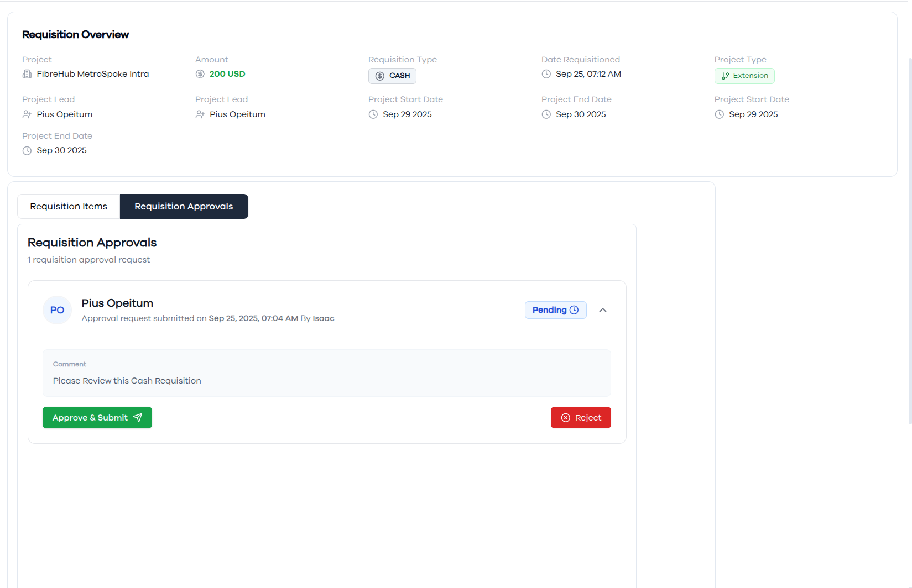Approve and submit the requisition
This screenshot has height=588, width=912.
pyautogui.click(x=97, y=418)
